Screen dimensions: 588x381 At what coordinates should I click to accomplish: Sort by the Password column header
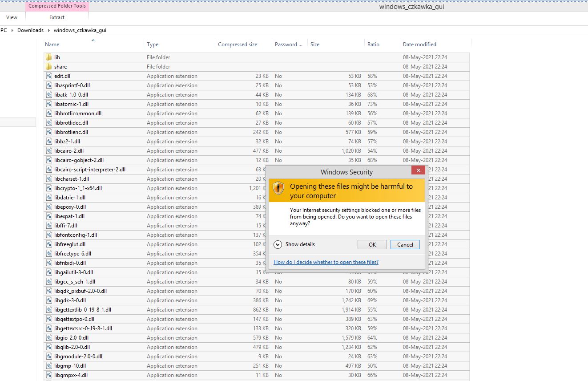289,45
